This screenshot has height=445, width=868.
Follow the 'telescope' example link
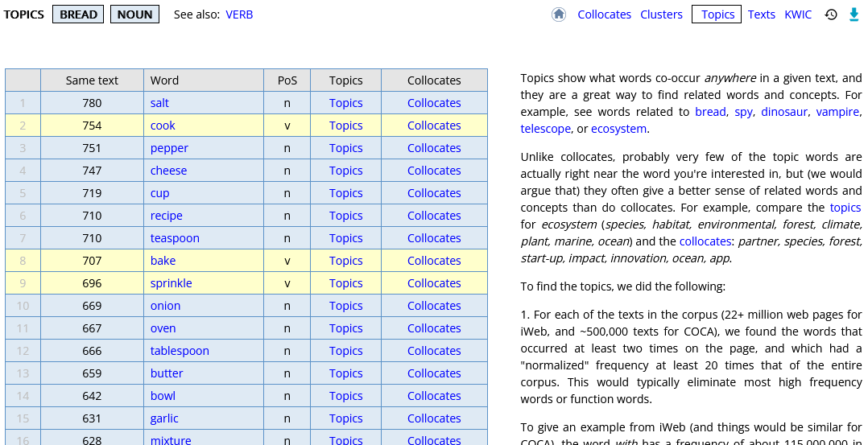pyautogui.click(x=545, y=129)
